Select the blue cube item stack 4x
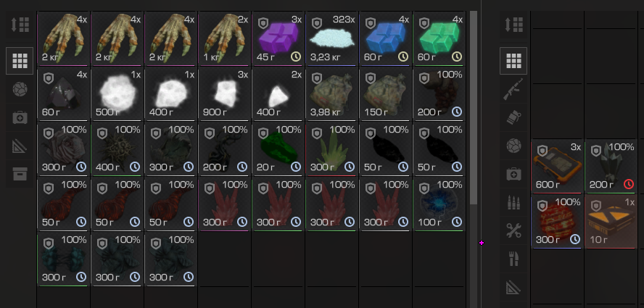The height and width of the screenshot is (308, 644). coord(386,39)
